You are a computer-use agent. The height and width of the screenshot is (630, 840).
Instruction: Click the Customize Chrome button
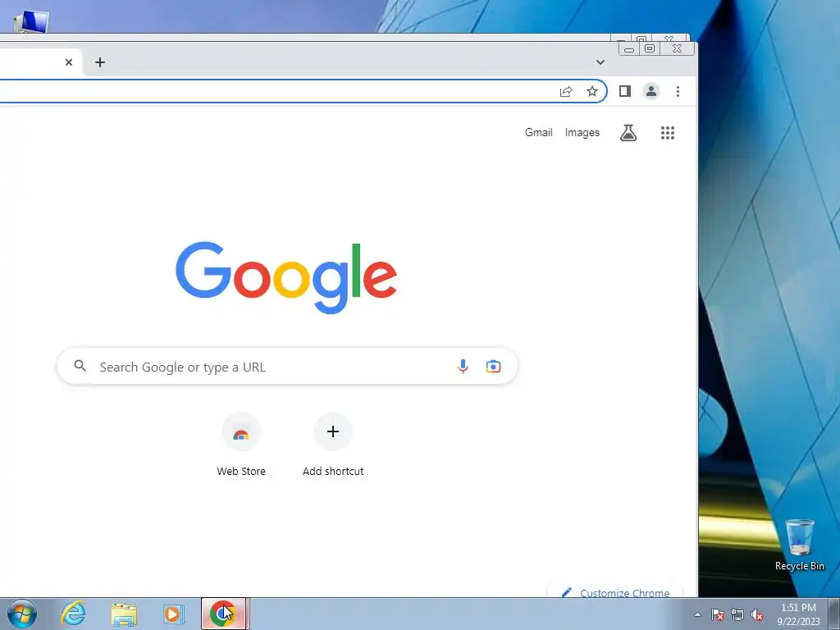coord(615,592)
